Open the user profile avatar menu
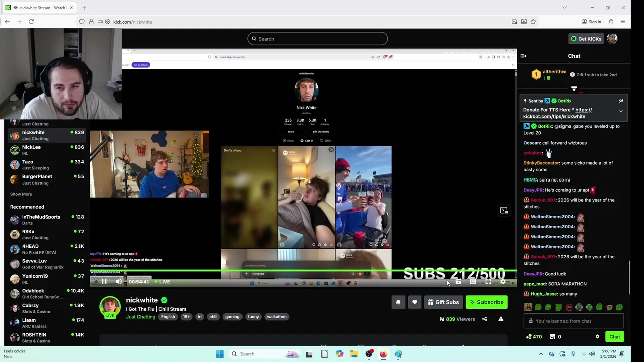This screenshot has height=362, width=644. click(612, 39)
